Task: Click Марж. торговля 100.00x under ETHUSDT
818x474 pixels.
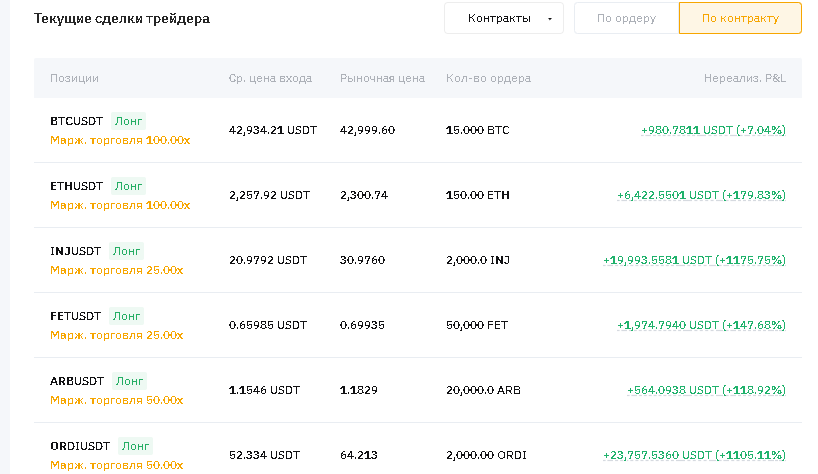Action: [x=120, y=205]
